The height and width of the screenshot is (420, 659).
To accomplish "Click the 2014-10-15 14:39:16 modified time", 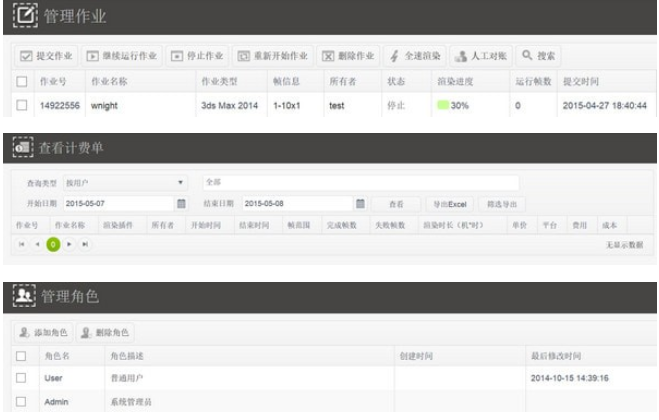I will coord(569,378).
